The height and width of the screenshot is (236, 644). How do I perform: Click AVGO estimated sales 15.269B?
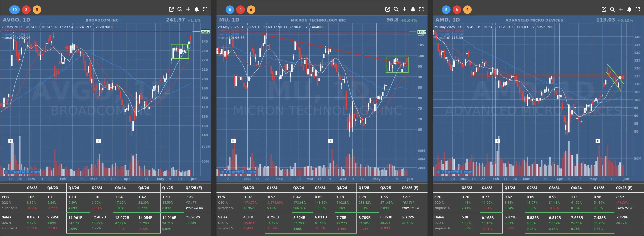193,217
